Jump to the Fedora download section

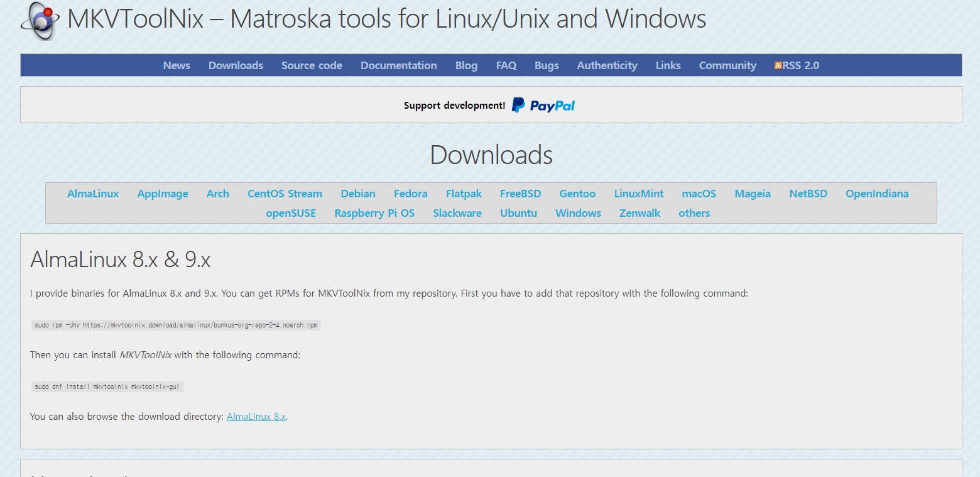[410, 194]
